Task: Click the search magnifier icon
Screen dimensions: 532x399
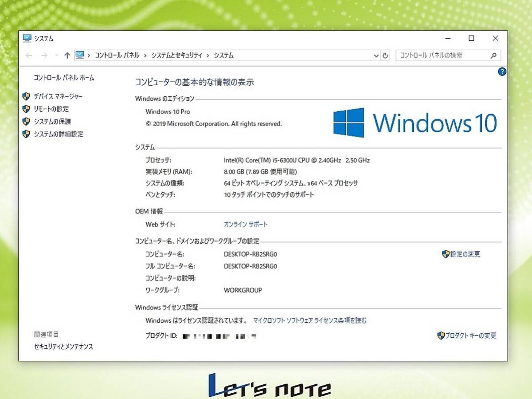Action: click(x=494, y=55)
